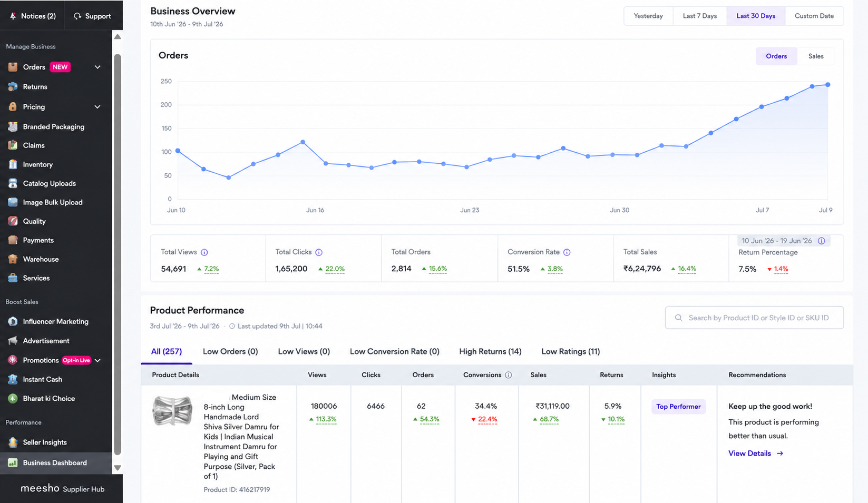
Task: Click the meesho Supplier Hub logo
Action: 62,489
